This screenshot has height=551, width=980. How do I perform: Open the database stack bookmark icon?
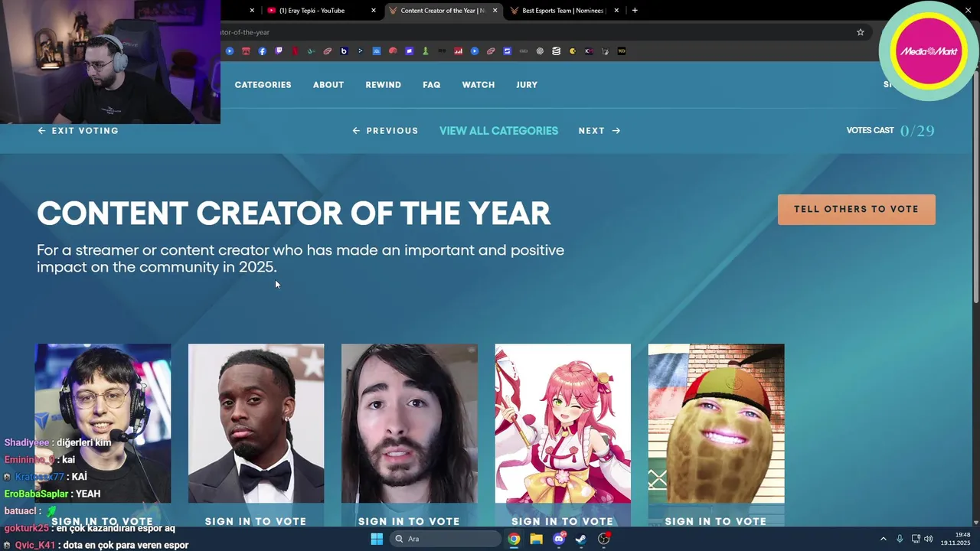(557, 51)
